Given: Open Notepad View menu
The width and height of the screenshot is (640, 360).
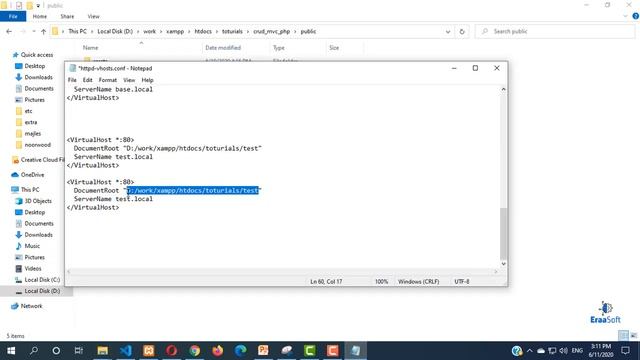Looking at the screenshot, I should pos(129,80).
